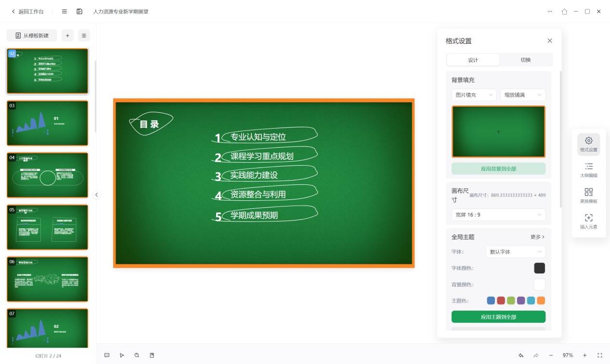Open the hamburger menu beside 返回工作台

65,12
